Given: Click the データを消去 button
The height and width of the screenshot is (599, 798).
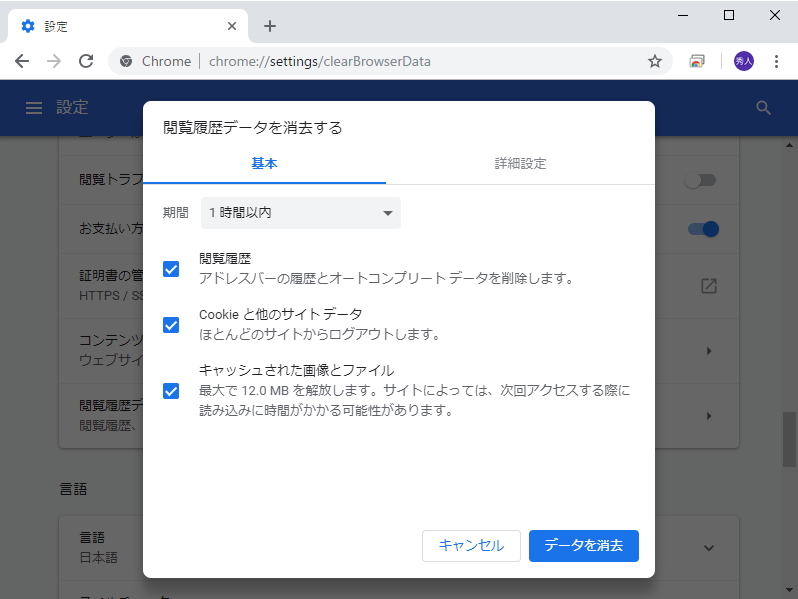Looking at the screenshot, I should click(x=584, y=546).
